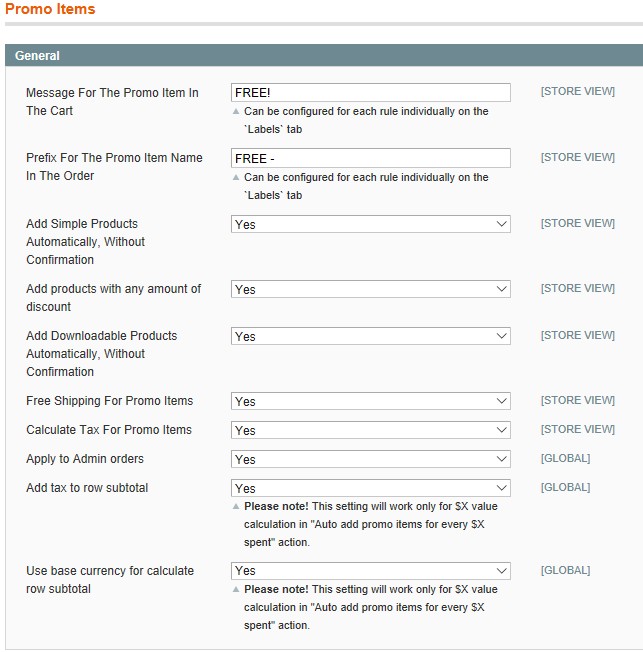Click the Free Shipping For Promo Items label
The width and height of the screenshot is (643, 652).
pyautogui.click(x=110, y=401)
